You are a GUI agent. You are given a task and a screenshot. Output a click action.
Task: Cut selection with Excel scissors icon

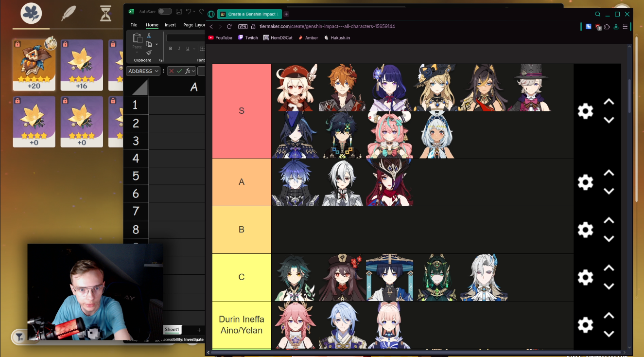tap(149, 36)
